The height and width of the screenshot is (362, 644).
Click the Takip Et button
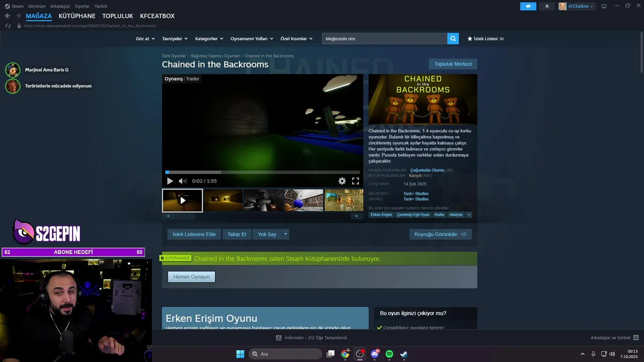click(x=237, y=234)
